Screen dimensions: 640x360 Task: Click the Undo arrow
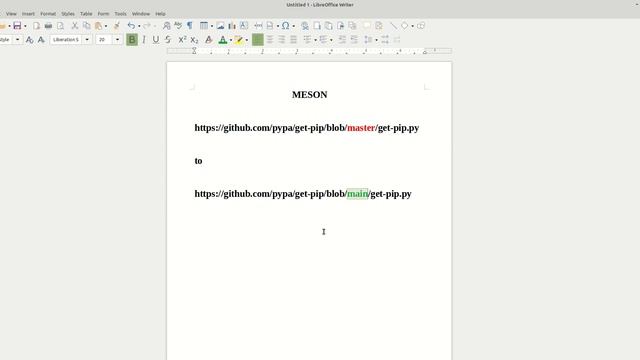[131, 26]
